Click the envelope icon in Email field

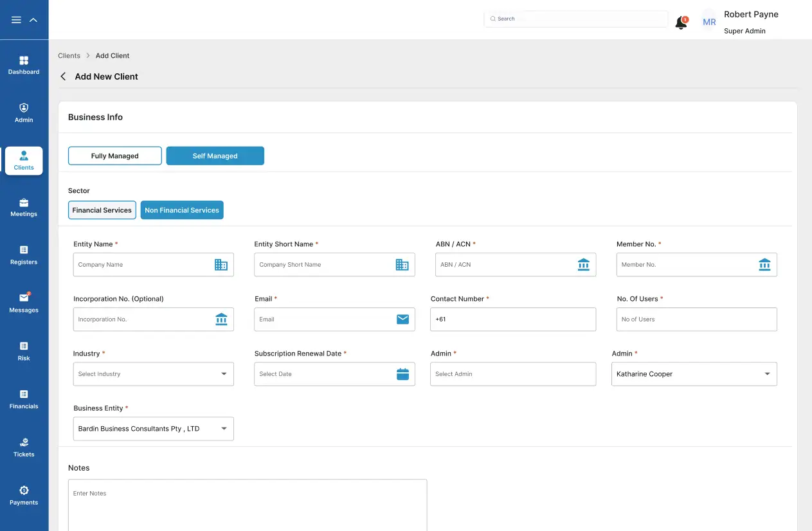[x=402, y=319]
